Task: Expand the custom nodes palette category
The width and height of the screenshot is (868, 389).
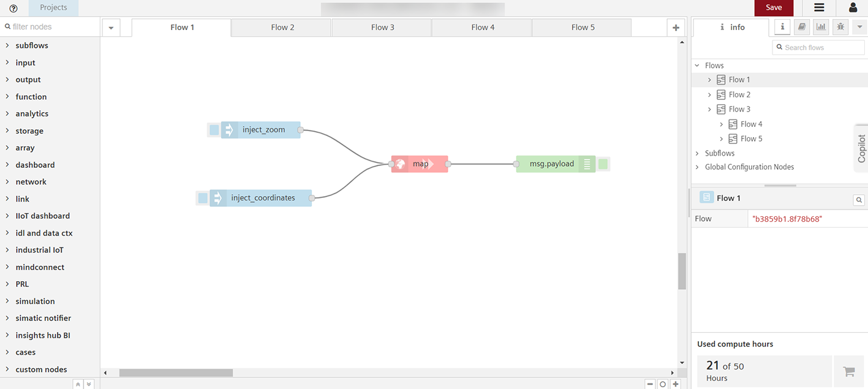Action: click(x=50, y=369)
